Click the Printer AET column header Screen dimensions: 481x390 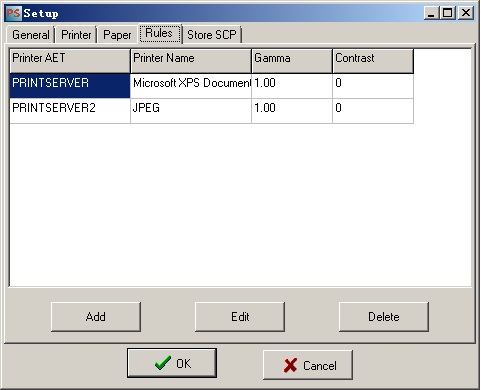tap(70, 61)
